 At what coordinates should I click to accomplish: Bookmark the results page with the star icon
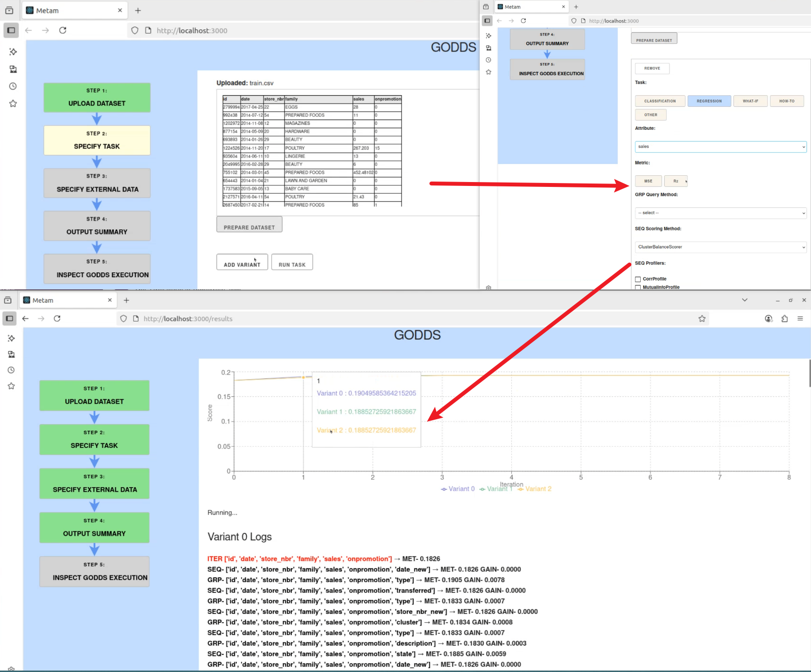tap(702, 319)
